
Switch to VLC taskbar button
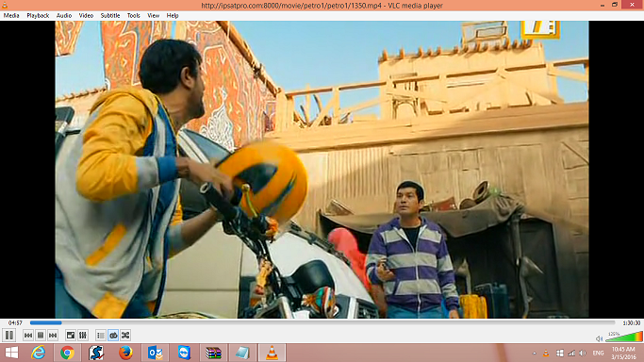[272, 353]
